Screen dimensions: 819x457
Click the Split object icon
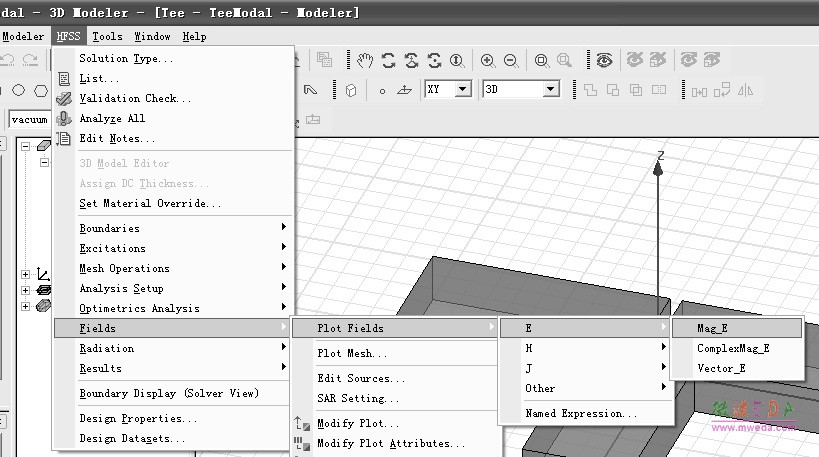click(x=659, y=90)
